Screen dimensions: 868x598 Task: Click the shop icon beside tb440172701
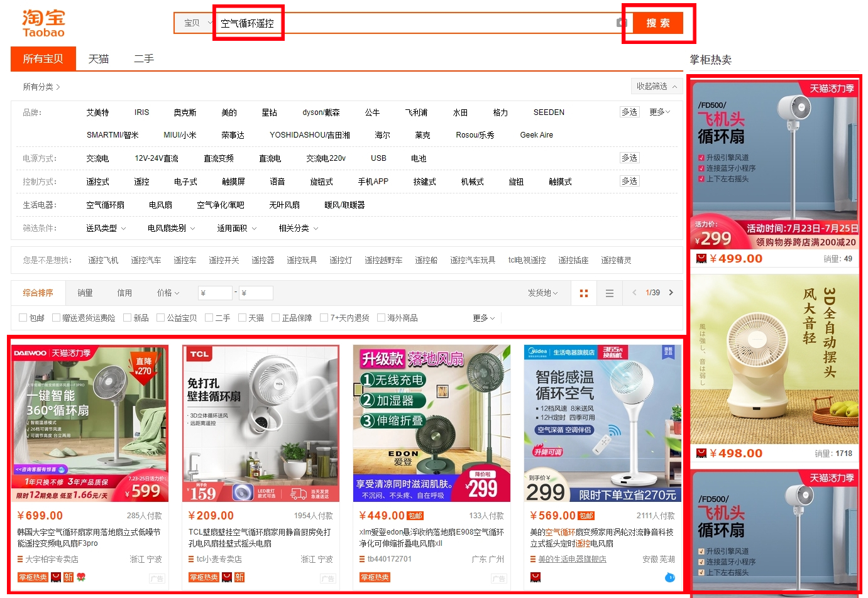point(362,559)
